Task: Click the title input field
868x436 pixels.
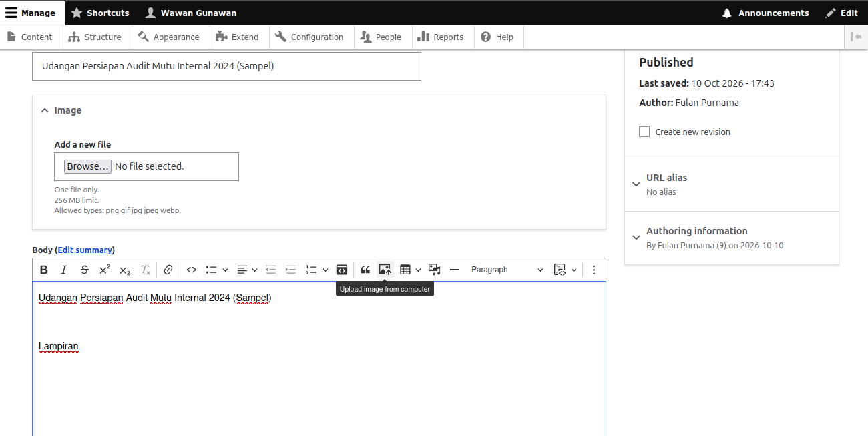Action: (x=226, y=66)
